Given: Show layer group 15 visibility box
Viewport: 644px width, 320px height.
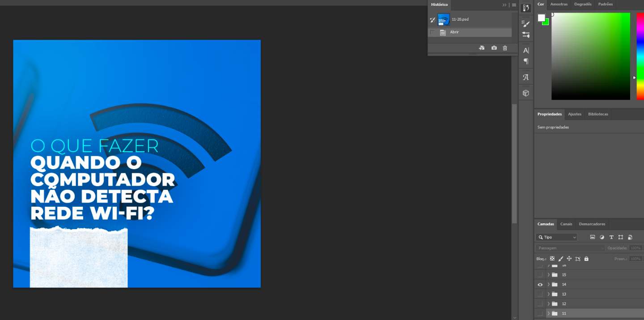Looking at the screenshot, I should click(540, 275).
